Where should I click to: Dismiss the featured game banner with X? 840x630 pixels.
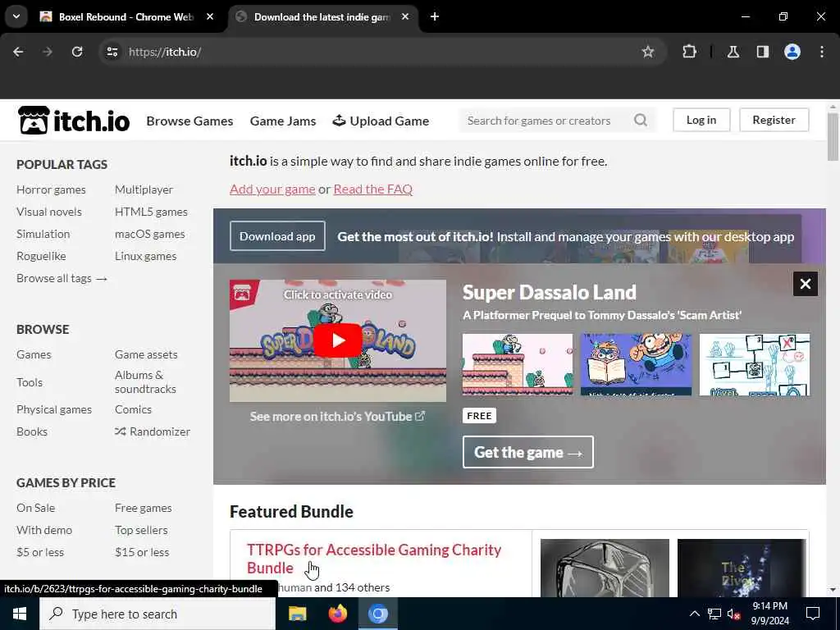click(806, 284)
